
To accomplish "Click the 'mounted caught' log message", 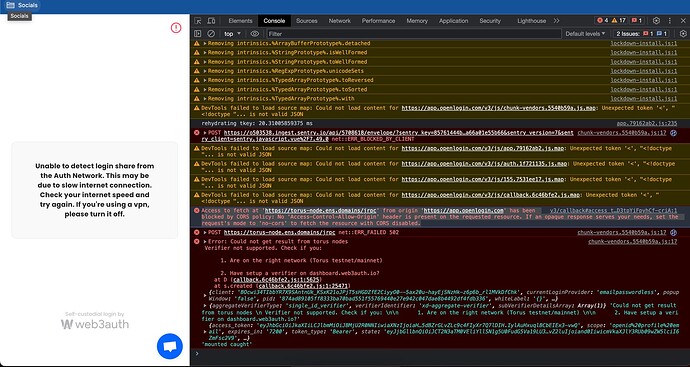I will coord(226,344).
